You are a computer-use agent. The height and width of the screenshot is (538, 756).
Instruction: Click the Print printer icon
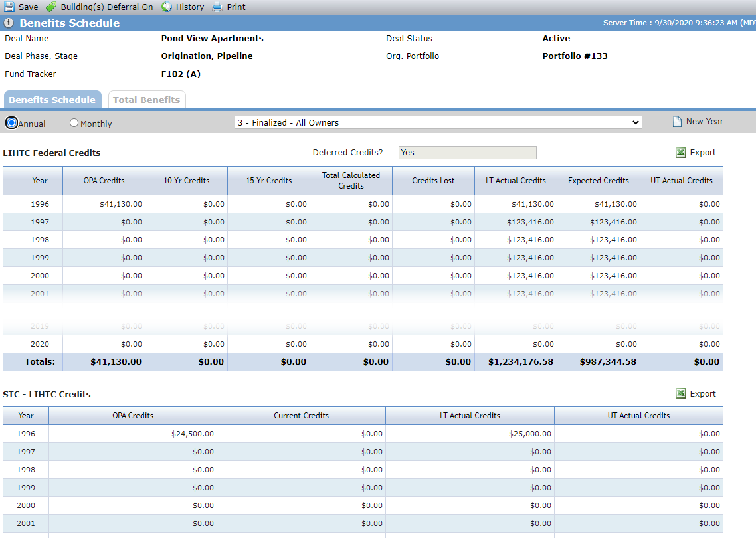click(x=217, y=7)
